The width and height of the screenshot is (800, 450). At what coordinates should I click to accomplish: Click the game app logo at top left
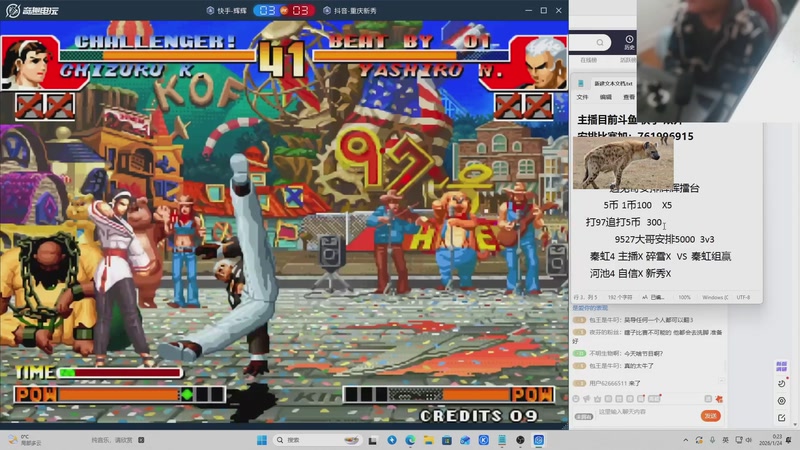[32, 10]
